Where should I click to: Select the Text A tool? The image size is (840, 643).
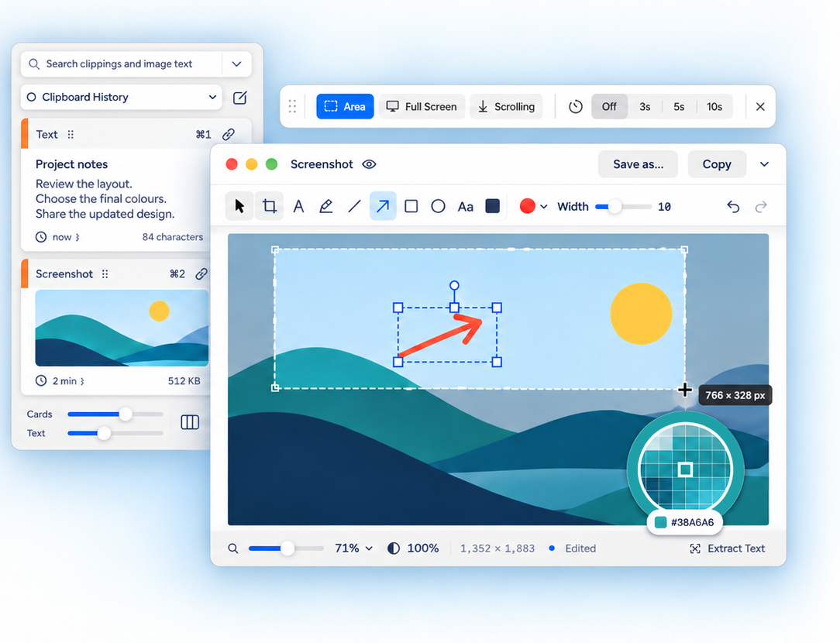click(299, 206)
